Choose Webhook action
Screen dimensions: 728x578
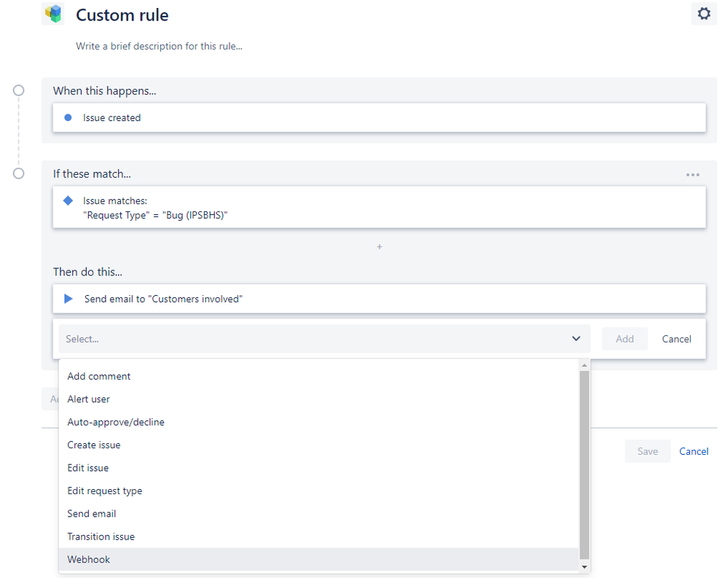318,560
